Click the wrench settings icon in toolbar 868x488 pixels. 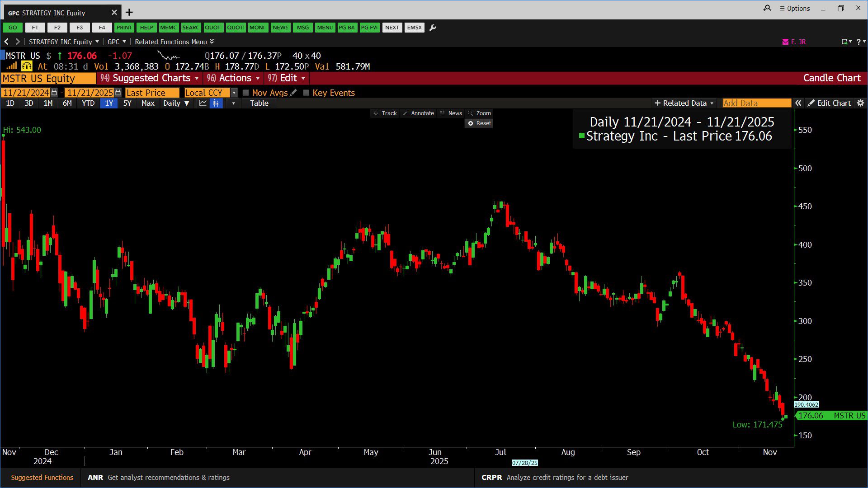click(433, 28)
